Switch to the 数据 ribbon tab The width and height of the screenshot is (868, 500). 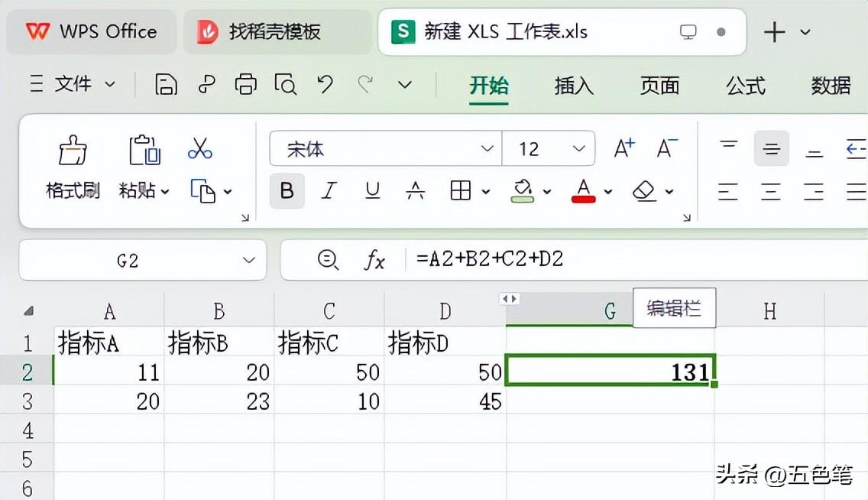(x=831, y=86)
